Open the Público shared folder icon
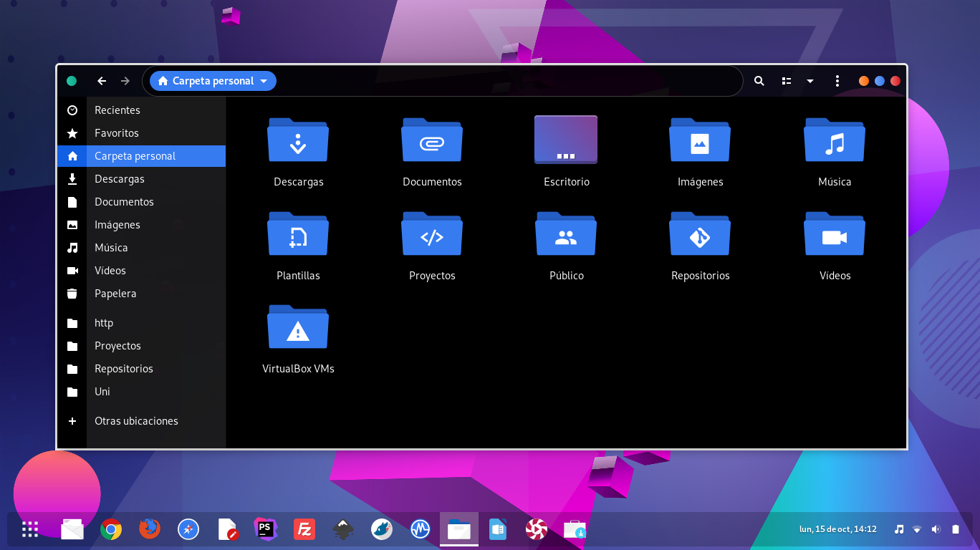The height and width of the screenshot is (550, 980). pos(566,233)
